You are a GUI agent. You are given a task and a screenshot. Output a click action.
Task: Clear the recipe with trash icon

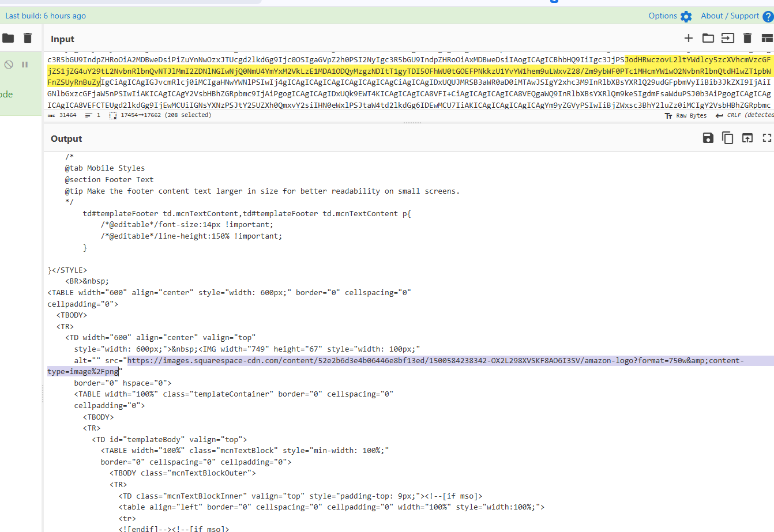(x=28, y=39)
